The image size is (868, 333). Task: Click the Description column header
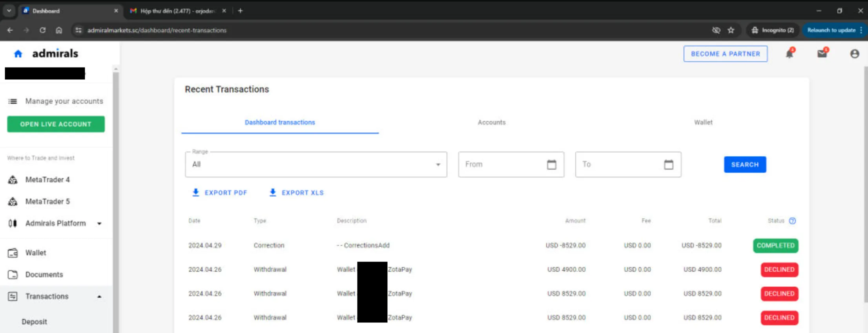click(x=352, y=221)
